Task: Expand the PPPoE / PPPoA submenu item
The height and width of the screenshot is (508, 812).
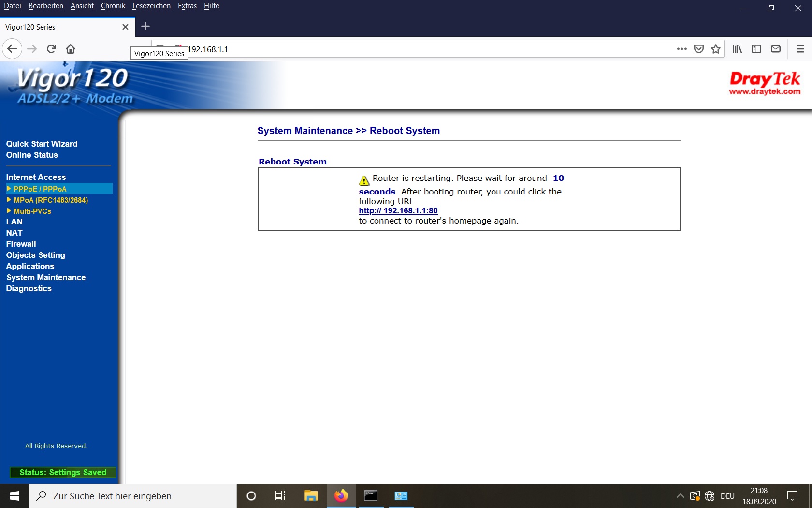Action: pos(40,189)
